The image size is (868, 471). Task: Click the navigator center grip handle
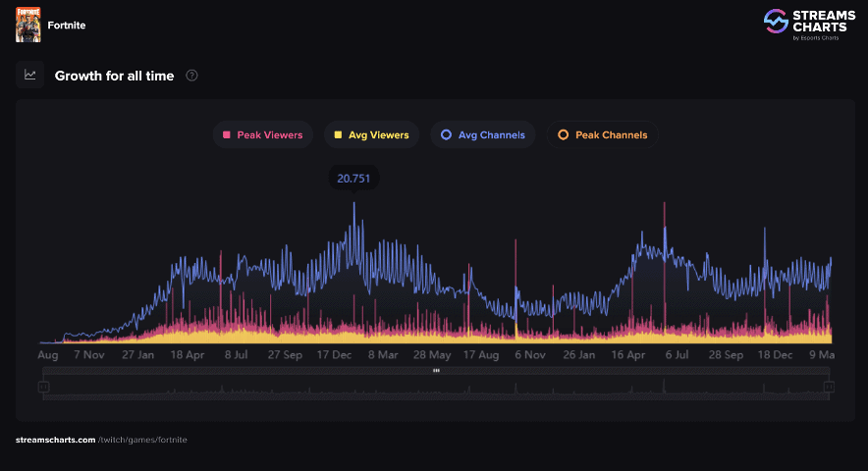[x=436, y=370]
